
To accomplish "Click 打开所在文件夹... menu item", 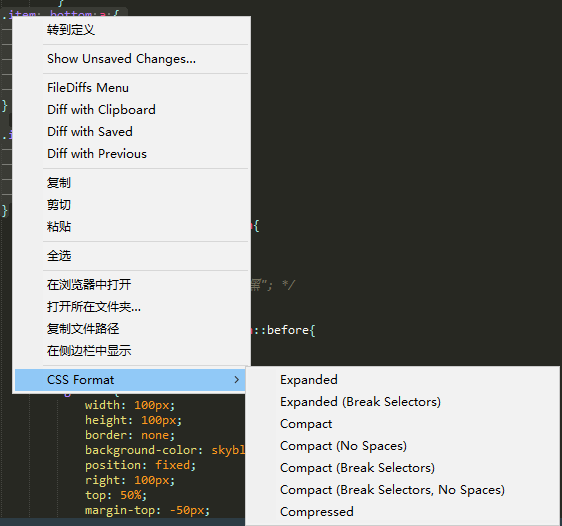I will (x=131, y=307).
